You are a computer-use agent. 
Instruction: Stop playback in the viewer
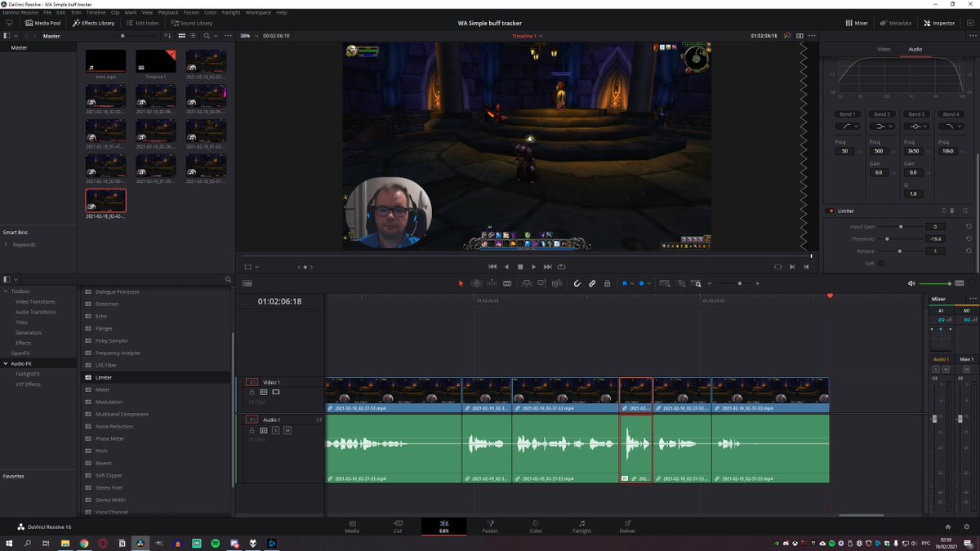tap(520, 267)
